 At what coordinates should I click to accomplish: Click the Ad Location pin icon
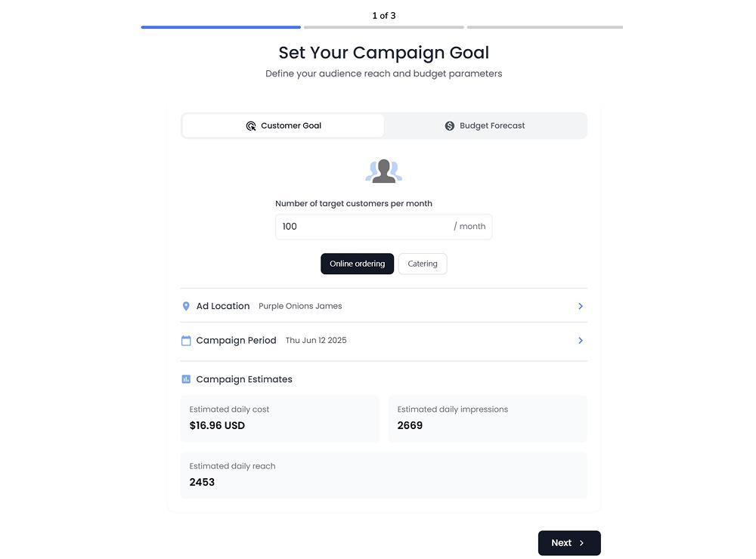click(x=186, y=306)
